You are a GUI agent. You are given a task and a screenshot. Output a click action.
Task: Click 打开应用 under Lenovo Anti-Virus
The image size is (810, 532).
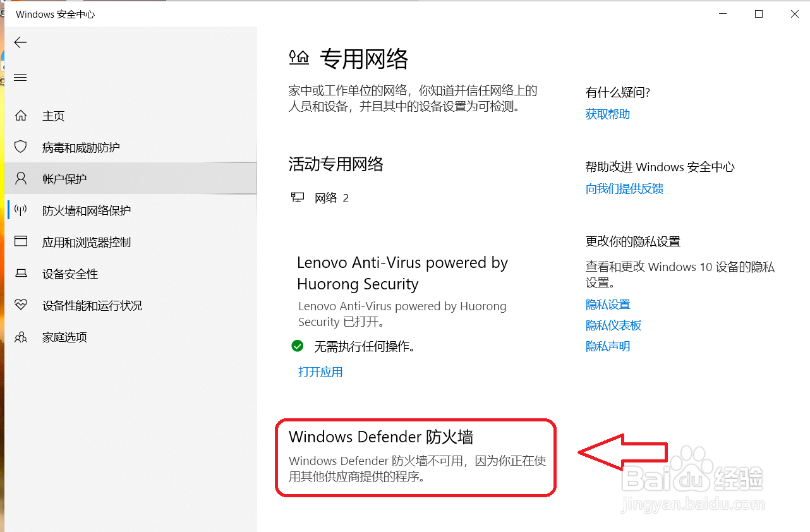(x=320, y=372)
